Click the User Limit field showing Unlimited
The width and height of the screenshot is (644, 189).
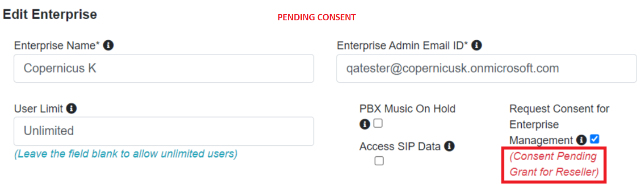pyautogui.click(x=164, y=131)
